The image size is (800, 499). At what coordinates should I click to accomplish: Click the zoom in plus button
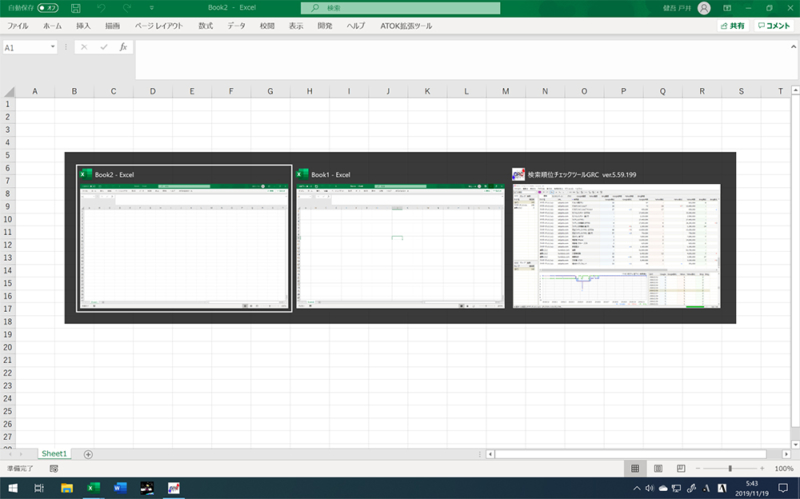tap(762, 468)
